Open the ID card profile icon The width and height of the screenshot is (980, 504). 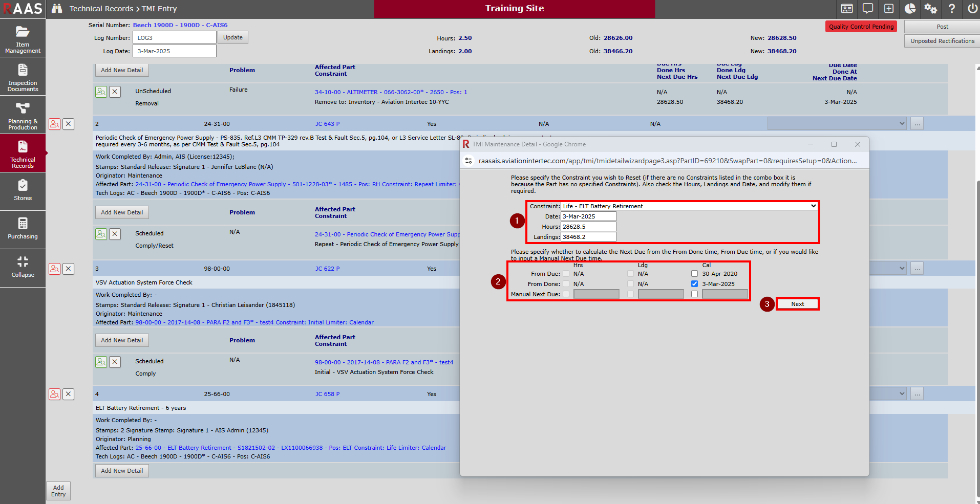[x=847, y=9]
